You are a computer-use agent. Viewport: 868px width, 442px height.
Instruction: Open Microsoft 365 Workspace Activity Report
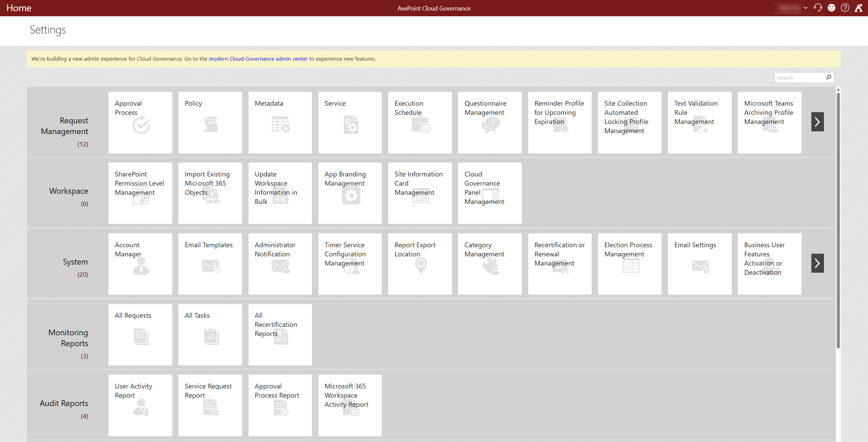(350, 405)
